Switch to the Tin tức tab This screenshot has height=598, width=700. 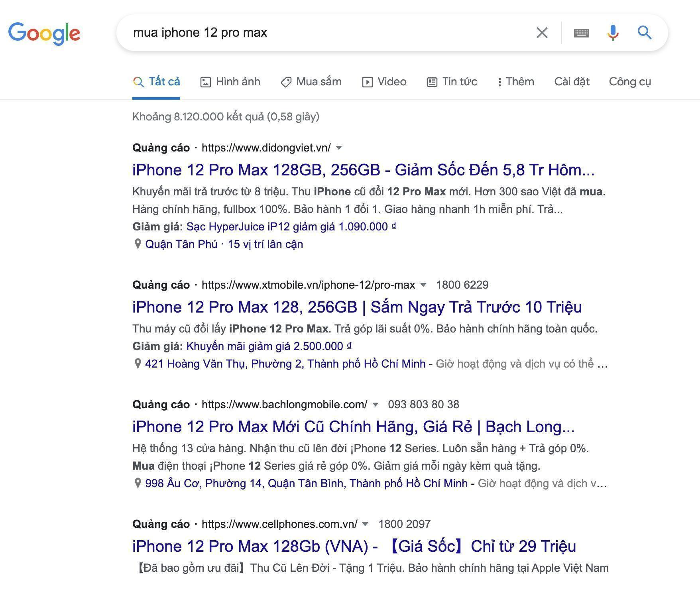click(452, 82)
